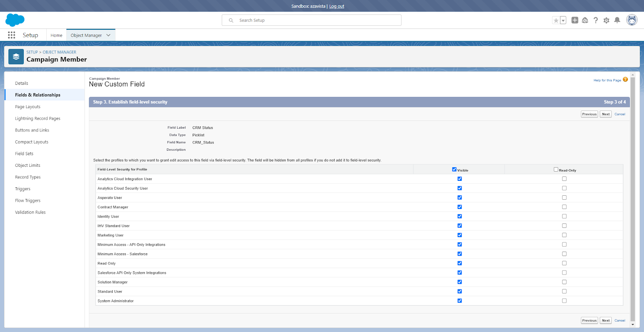Uncheck Visible for Marketing User
Viewport: 644px width, 332px height.
[x=460, y=235]
